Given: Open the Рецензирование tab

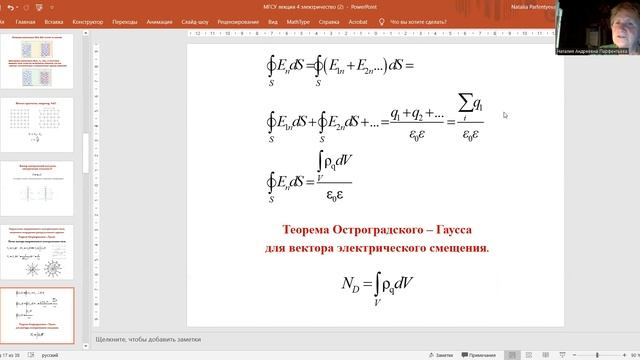Looking at the screenshot, I should (238, 22).
